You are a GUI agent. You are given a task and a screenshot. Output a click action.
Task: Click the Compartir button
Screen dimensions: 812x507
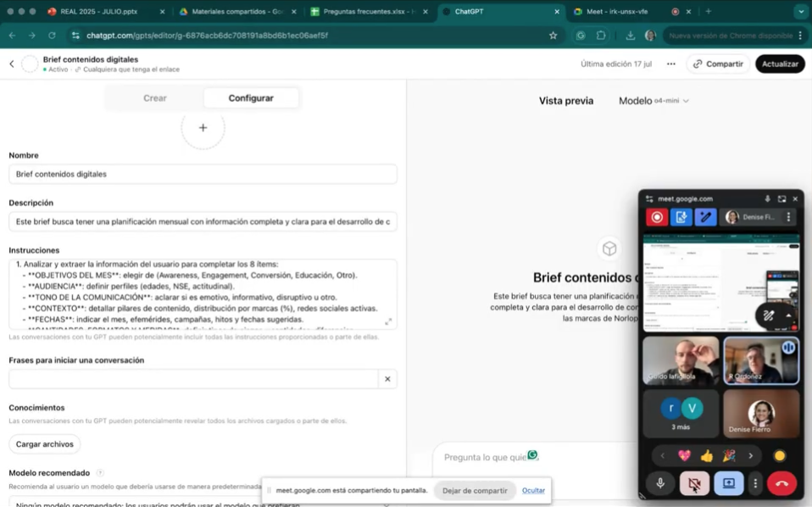718,64
